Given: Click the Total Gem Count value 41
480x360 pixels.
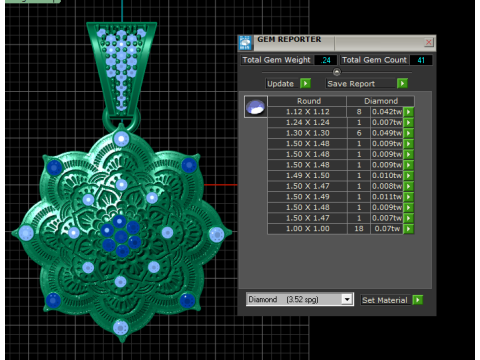Looking at the screenshot, I should coord(421,60).
